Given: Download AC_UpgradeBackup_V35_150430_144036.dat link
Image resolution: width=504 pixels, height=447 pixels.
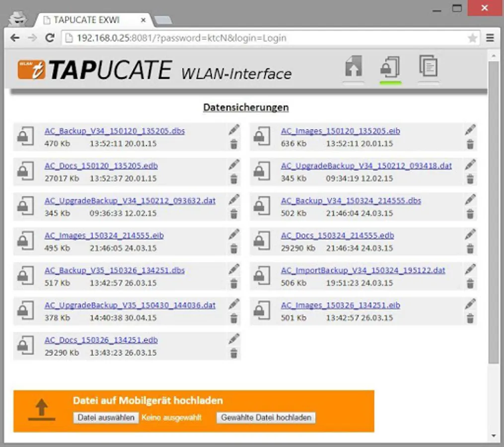Looking at the screenshot, I should tap(130, 305).
